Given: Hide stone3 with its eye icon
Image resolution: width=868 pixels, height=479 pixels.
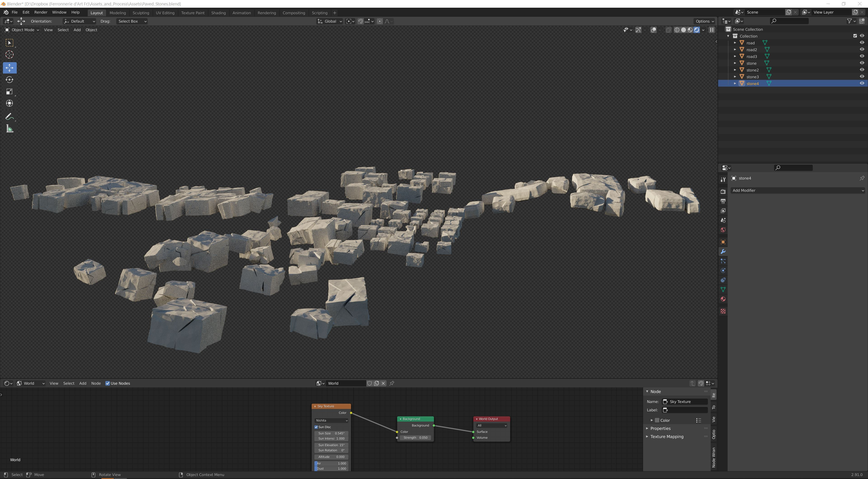Looking at the screenshot, I should [x=862, y=76].
